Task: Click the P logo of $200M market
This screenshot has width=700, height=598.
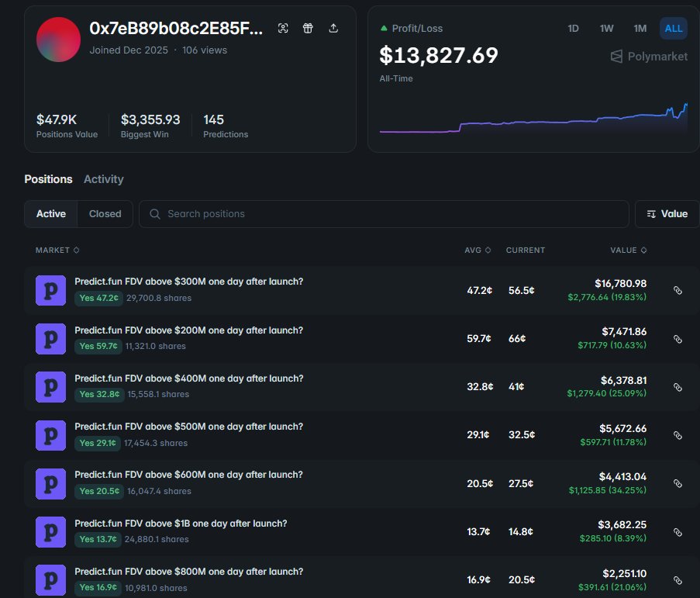Action: pyautogui.click(x=51, y=339)
